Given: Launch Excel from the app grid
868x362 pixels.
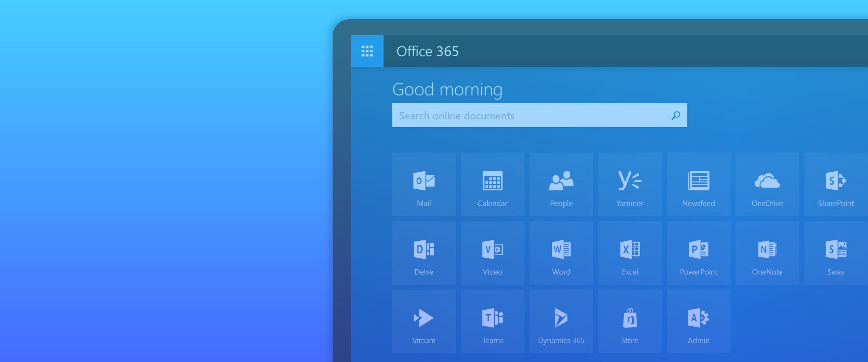Looking at the screenshot, I should point(630,253).
